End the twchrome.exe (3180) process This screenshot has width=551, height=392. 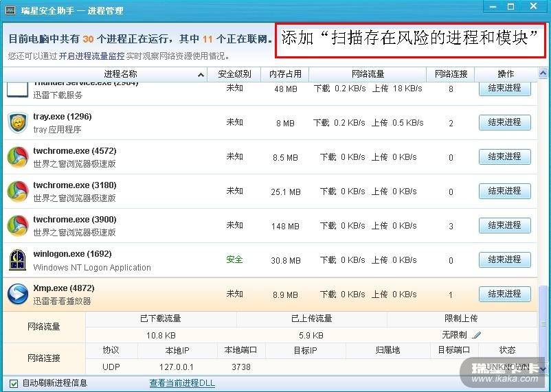click(504, 192)
